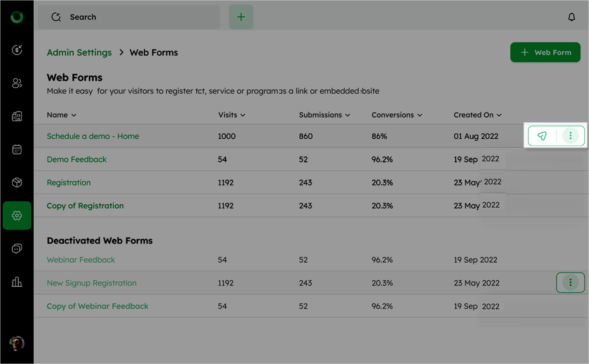Open the reports bar chart sidebar icon
This screenshot has width=589, height=364.
17,282
